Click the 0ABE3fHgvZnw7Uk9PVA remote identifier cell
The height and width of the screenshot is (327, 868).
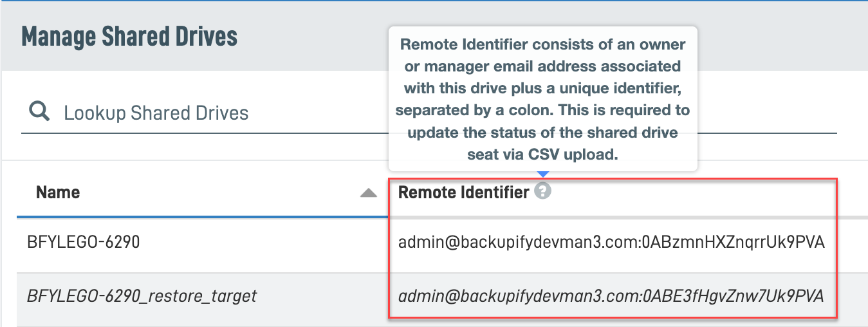(x=611, y=296)
